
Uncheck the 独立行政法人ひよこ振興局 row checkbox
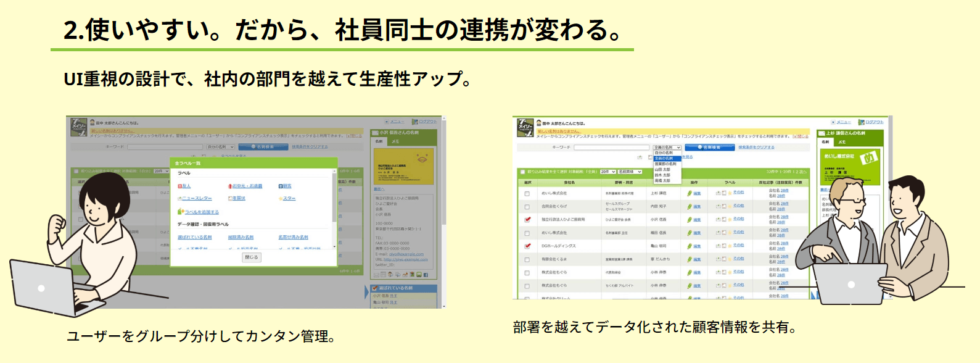pos(527,220)
